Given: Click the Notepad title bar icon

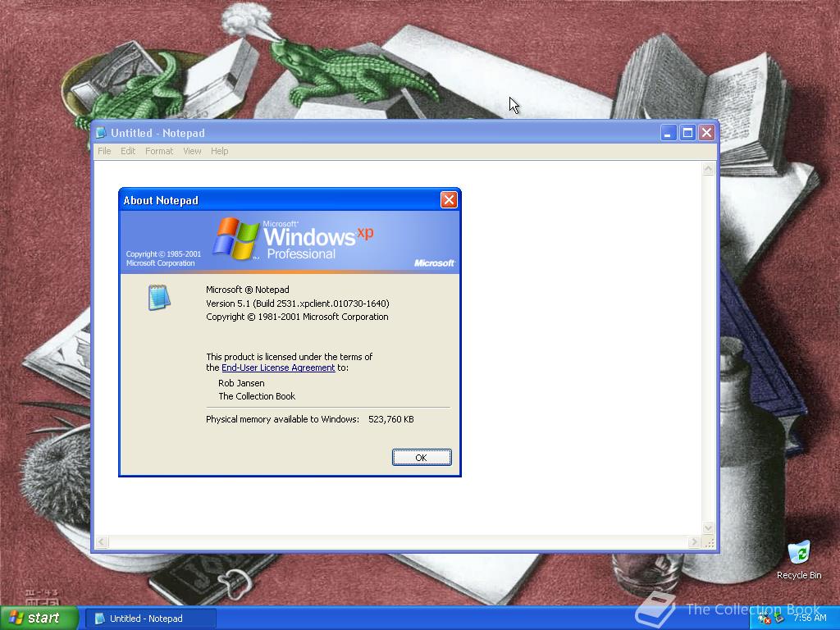Looking at the screenshot, I should click(101, 133).
